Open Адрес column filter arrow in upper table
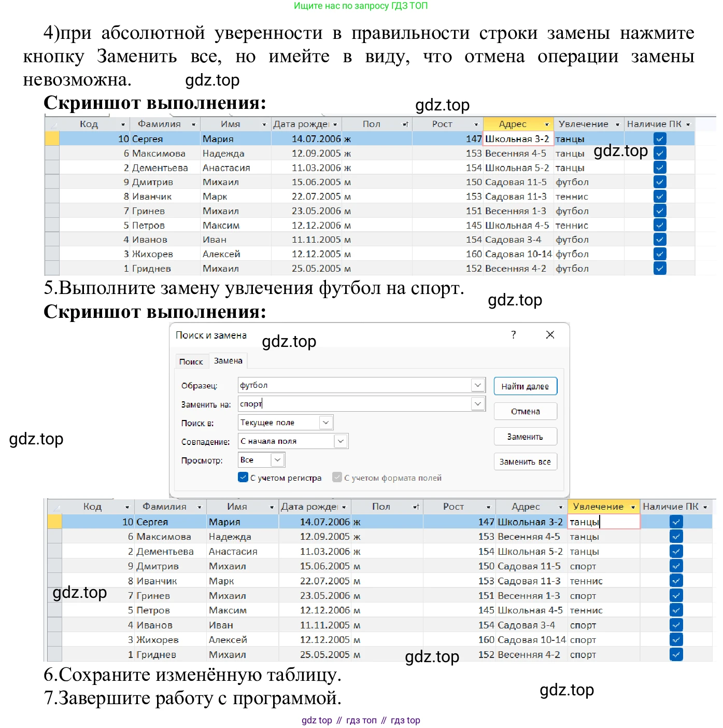 click(547, 124)
